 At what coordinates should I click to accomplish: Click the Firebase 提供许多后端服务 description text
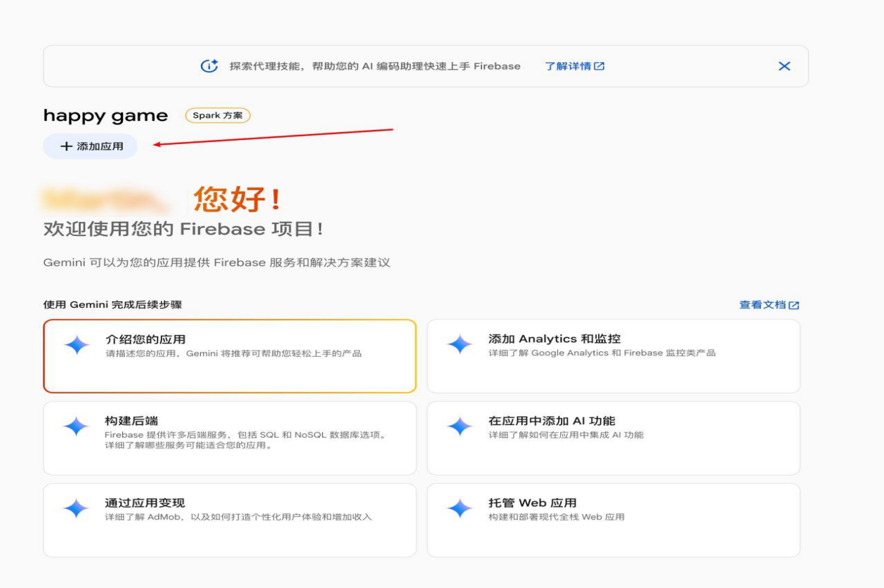coord(245,440)
